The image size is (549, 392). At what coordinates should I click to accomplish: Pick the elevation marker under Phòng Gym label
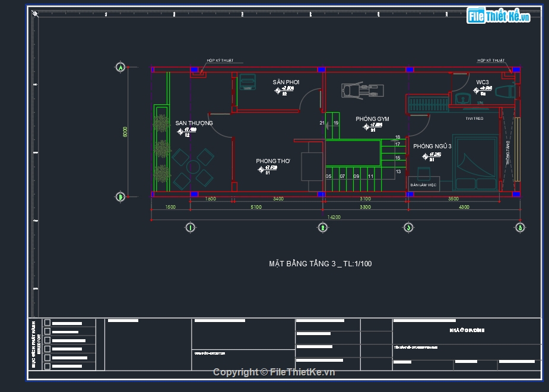(367, 126)
